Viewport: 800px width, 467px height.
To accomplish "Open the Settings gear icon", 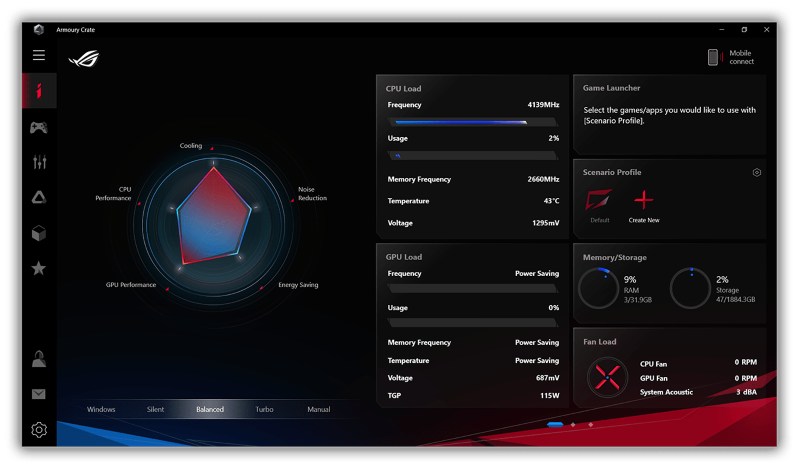I will pos(39,430).
